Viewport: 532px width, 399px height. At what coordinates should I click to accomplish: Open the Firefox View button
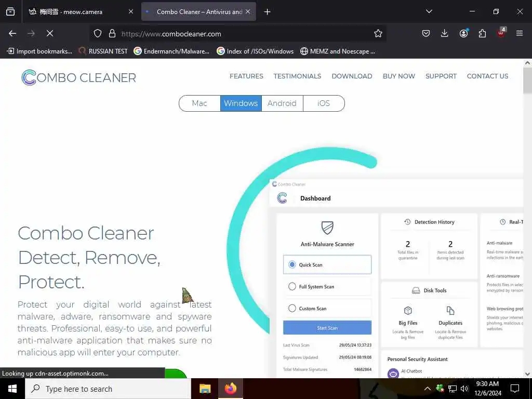(10, 11)
